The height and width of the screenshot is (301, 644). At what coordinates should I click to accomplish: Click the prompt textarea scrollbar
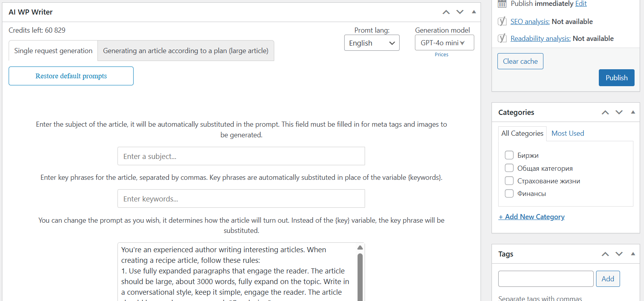[x=360, y=275]
